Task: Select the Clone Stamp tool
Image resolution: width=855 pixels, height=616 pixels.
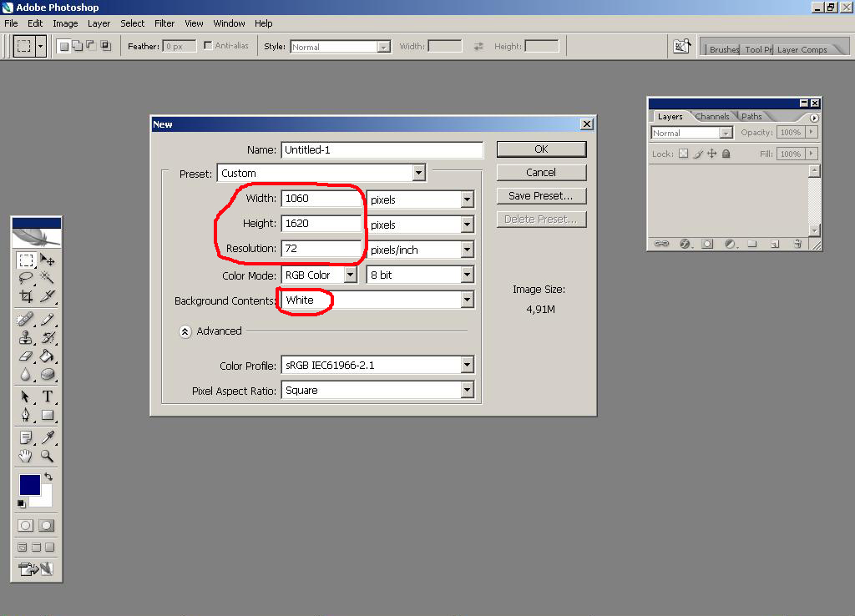Action: point(26,337)
